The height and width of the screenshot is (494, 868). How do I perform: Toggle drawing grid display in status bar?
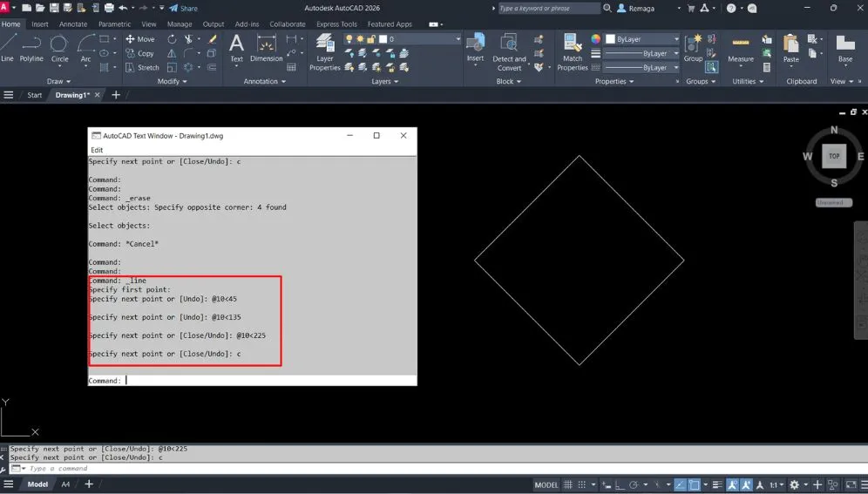(x=568, y=484)
